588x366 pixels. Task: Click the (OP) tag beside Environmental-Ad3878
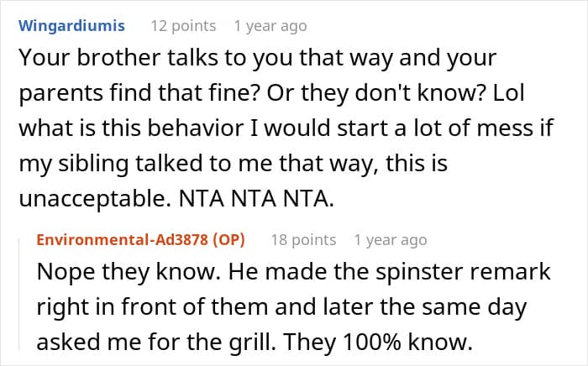(228, 240)
